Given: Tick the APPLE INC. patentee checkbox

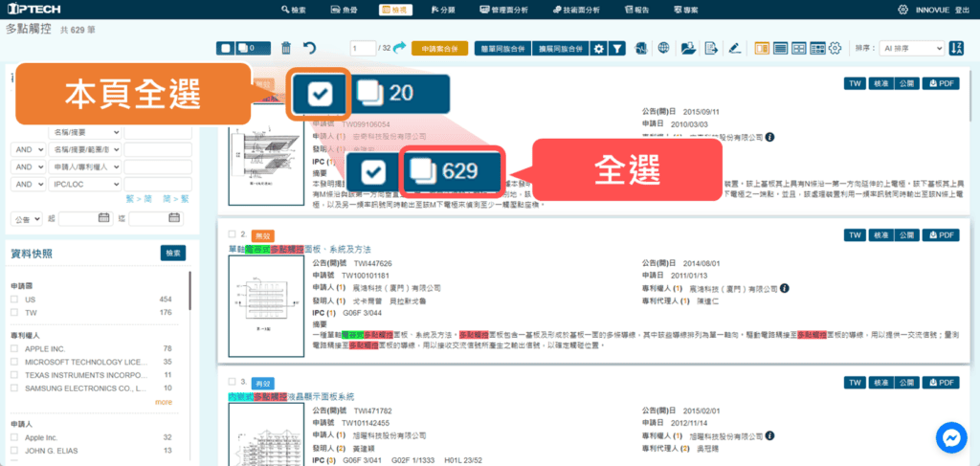Looking at the screenshot, I should point(14,348).
